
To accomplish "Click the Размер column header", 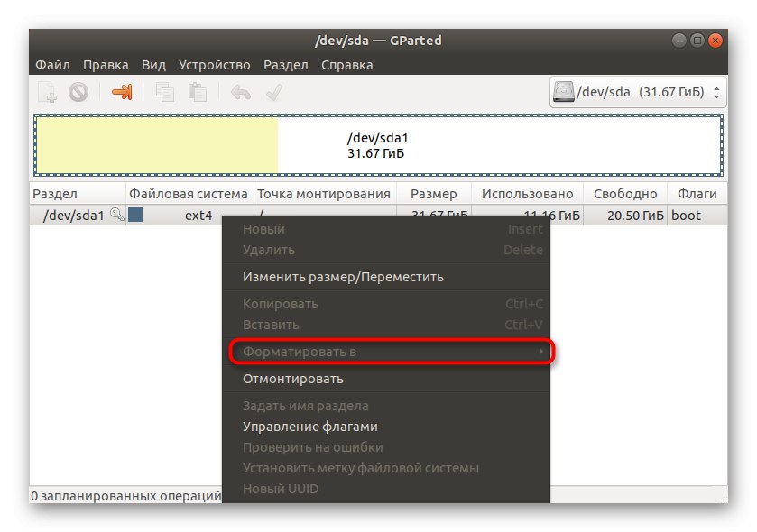I will click(433, 194).
